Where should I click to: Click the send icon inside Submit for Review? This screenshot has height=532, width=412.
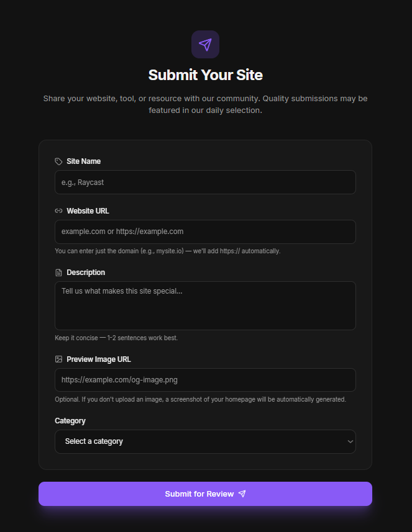pyautogui.click(x=242, y=494)
